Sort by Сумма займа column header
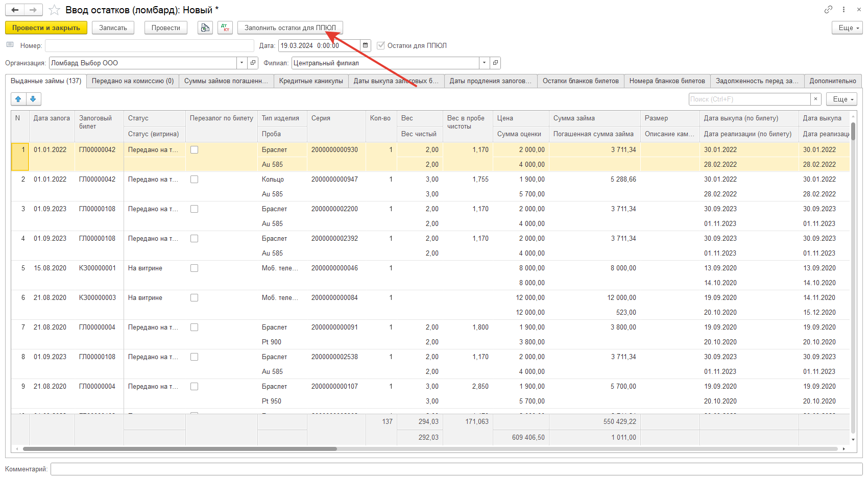This screenshot has height=479, width=868. 594,118
